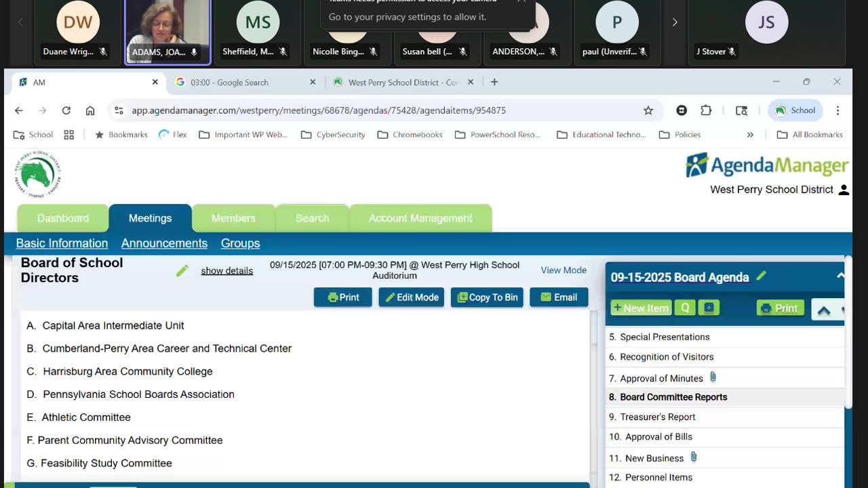Screen dimensions: 868x488
Task: Open the apps grid bookmark icon
Action: point(68,135)
